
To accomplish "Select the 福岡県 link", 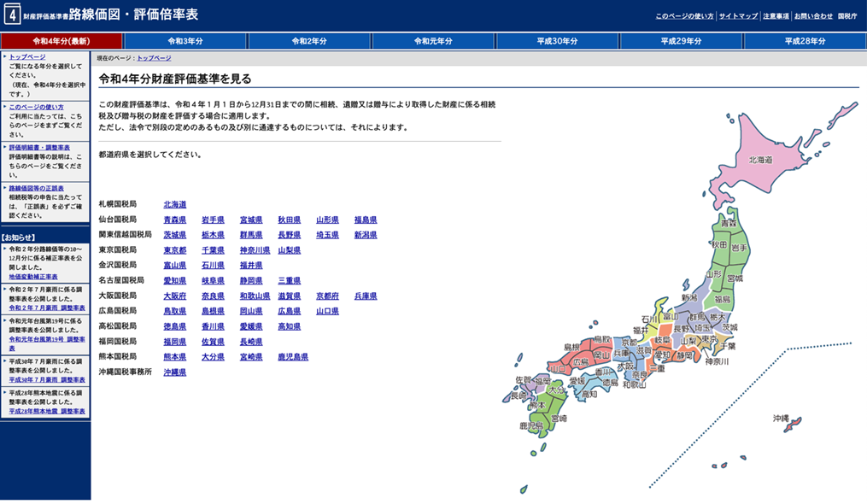I will point(175,342).
